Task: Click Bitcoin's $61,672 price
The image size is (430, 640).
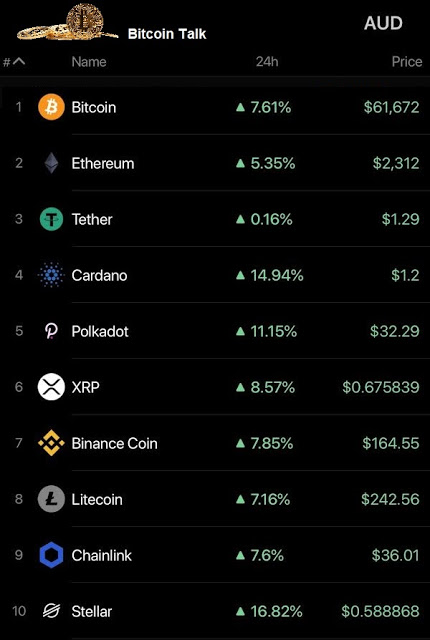Action: pos(391,107)
